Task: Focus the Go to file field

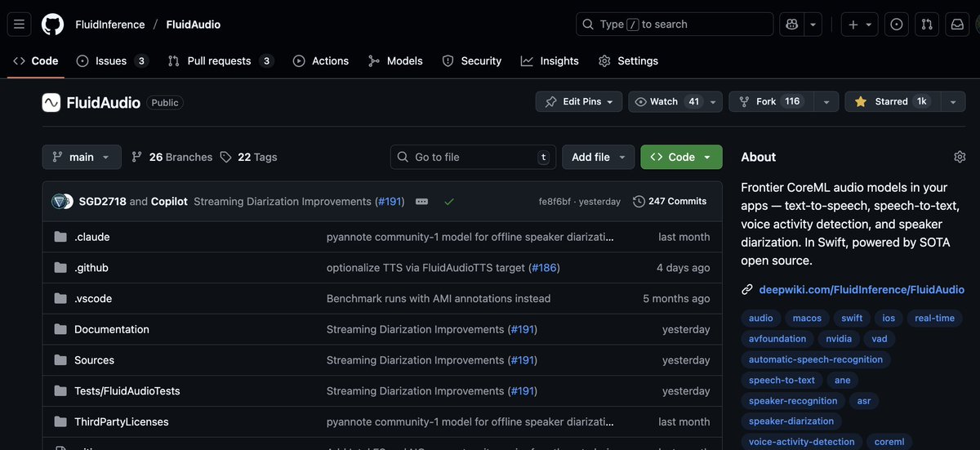Action: pos(473,157)
